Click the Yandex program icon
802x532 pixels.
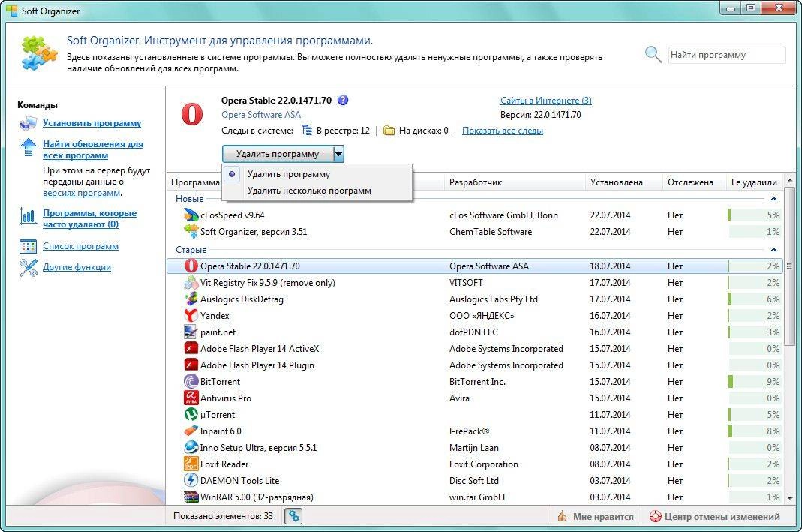[x=191, y=315]
